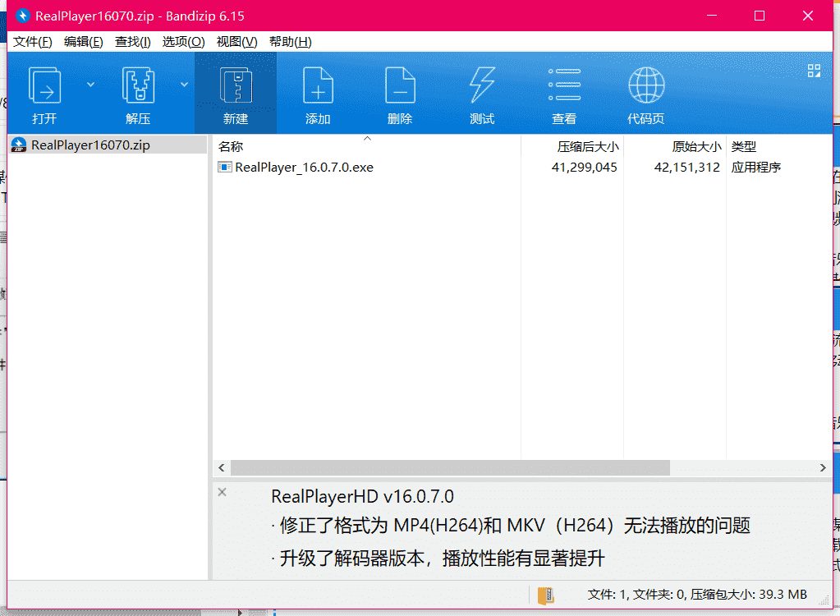
Task: Minimize the Bandizip window
Action: pos(711,16)
